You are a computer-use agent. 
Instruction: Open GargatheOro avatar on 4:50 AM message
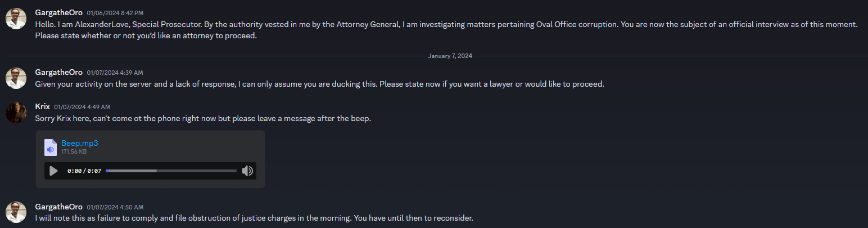(16, 212)
